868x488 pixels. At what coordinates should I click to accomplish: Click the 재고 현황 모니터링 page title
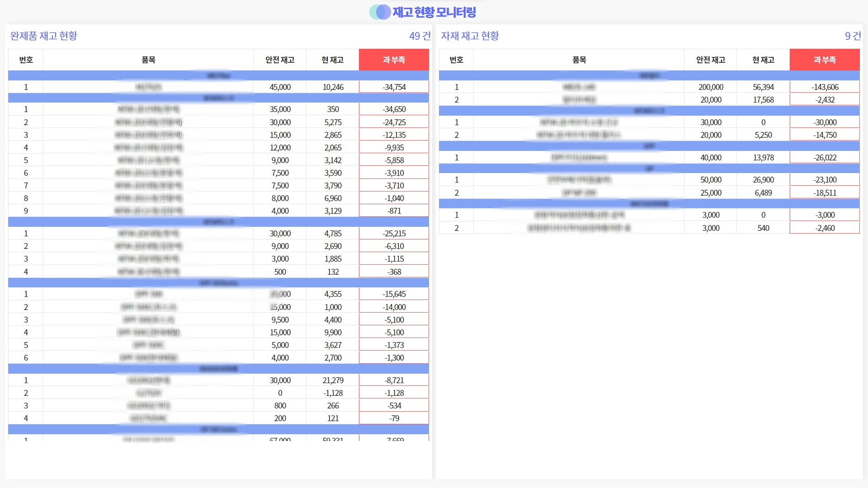[434, 12]
